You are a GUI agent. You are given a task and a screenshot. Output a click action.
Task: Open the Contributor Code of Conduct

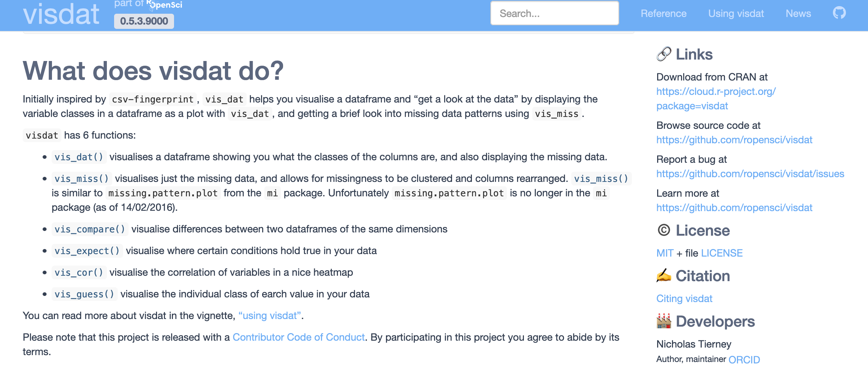pyautogui.click(x=299, y=337)
